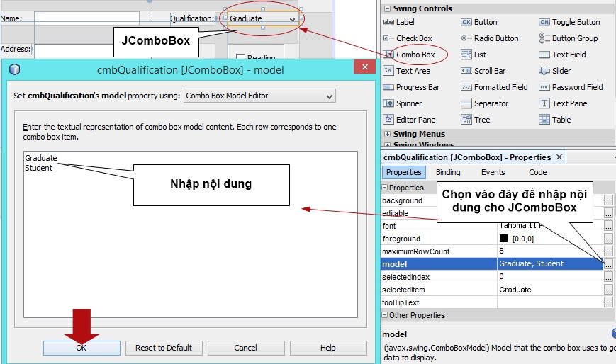Image resolution: width=616 pixels, height=364 pixels.
Task: Choose the Editor Pane palette item
Action: [415, 120]
